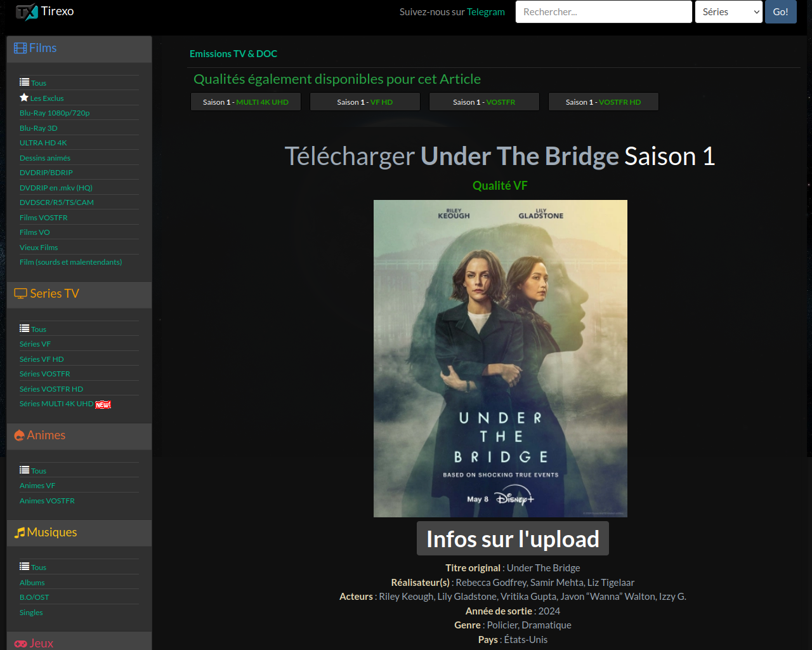Click the actors line starting with Riley Keough
The image size is (812, 650).
(513, 597)
